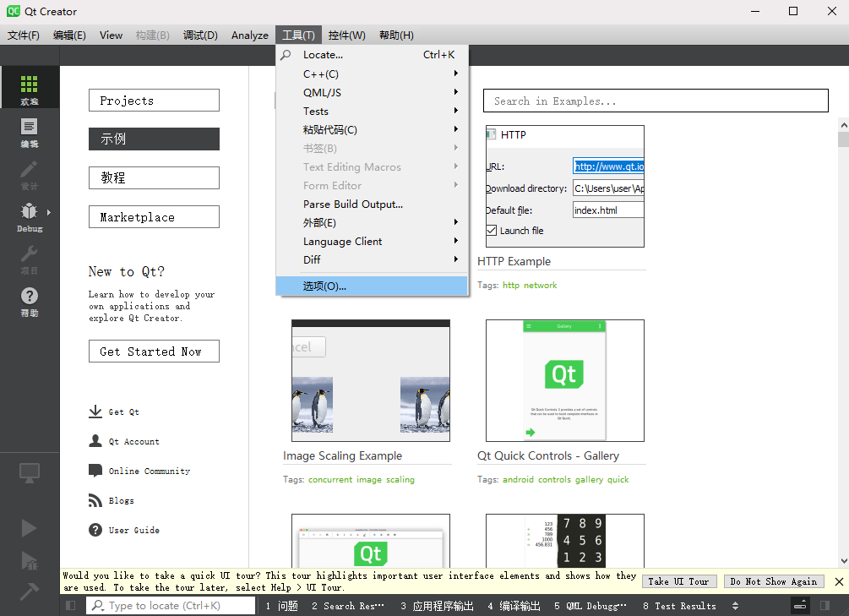Open the Edit mode document icon in sidebar
Screen dimensions: 849x616
[x=30, y=127]
